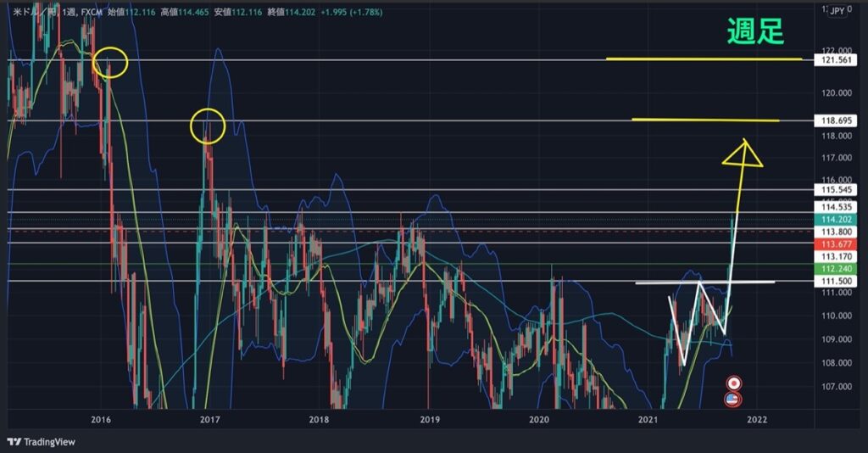Click the 2017 label on time axis

[210, 420]
